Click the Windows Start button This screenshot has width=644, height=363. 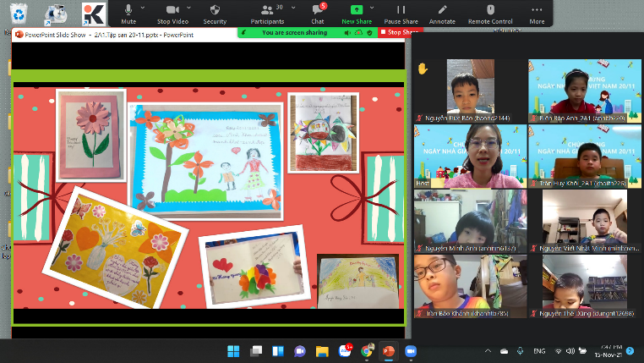[233, 350]
